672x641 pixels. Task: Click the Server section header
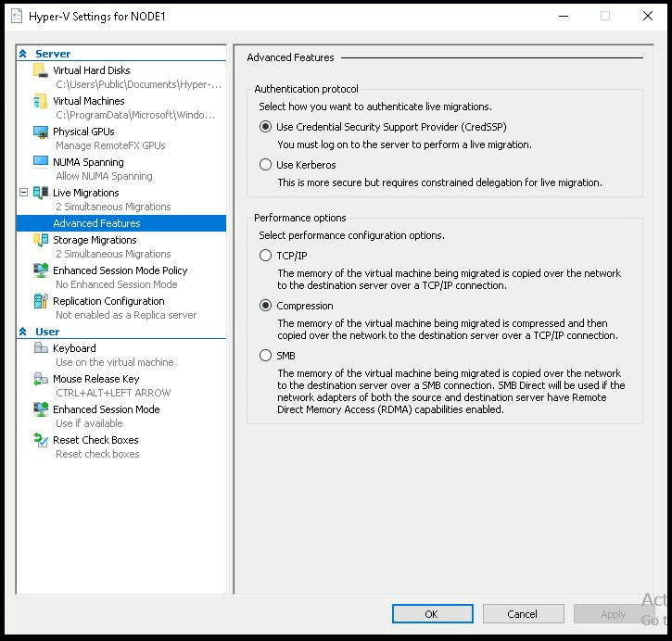(53, 54)
